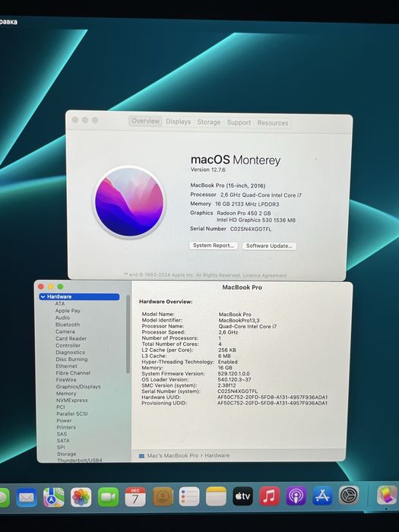
Task: Launch Reminders from the Dock
Action: coord(189,497)
